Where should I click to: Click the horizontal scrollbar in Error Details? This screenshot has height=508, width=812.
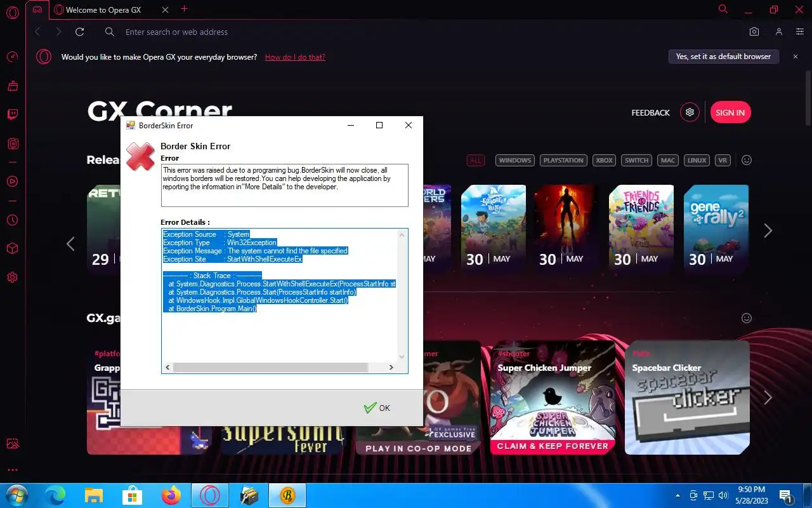[x=270, y=368]
